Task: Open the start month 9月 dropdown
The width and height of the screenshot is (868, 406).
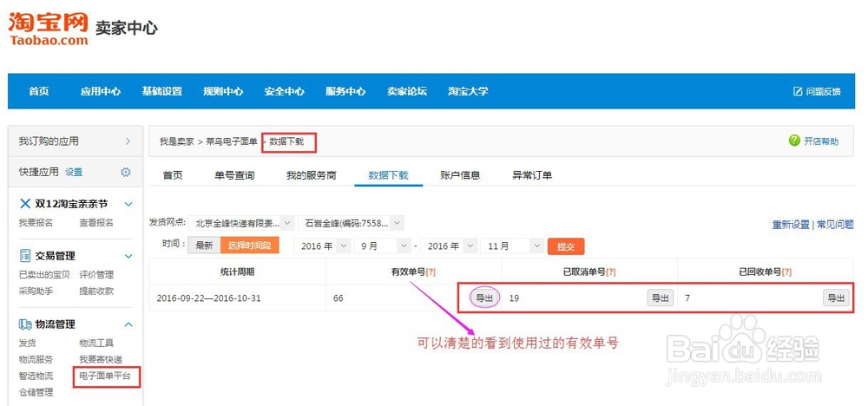Action: (383, 246)
